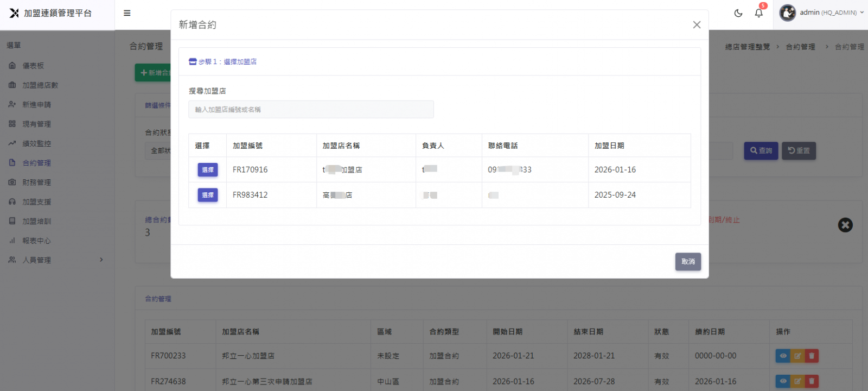This screenshot has height=391, width=868.
Task: Click the black circular X icon
Action: click(x=845, y=225)
